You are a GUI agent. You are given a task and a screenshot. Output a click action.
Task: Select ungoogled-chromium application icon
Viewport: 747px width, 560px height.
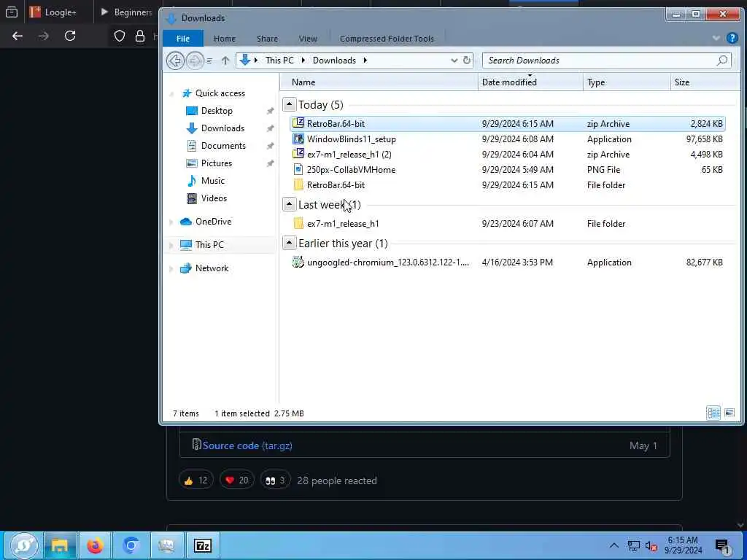click(298, 262)
